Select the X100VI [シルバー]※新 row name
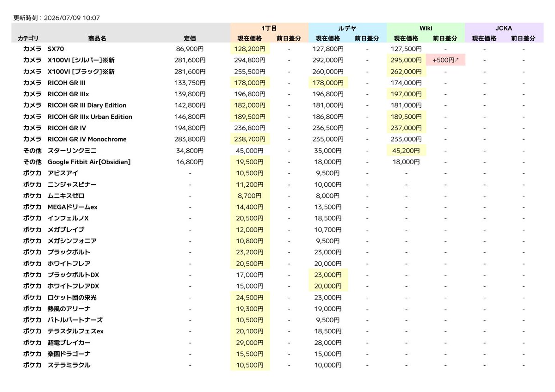 coord(81,60)
